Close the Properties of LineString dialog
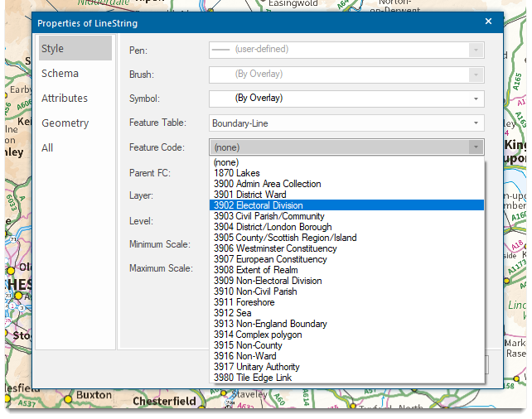This screenshot has width=532, height=419. click(x=488, y=22)
